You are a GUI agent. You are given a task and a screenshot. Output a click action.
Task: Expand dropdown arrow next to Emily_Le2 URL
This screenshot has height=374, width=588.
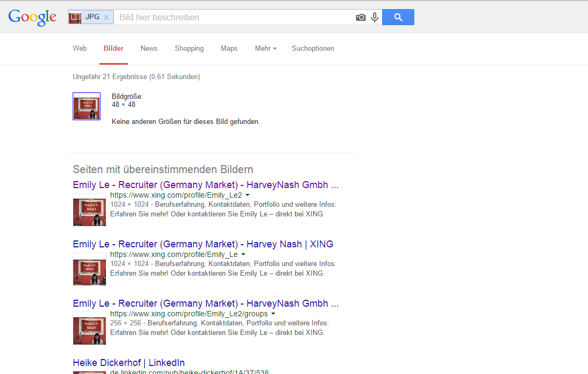pos(247,195)
